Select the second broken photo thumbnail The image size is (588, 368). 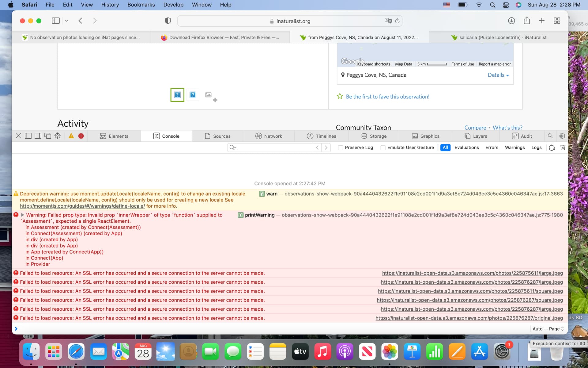(x=193, y=95)
